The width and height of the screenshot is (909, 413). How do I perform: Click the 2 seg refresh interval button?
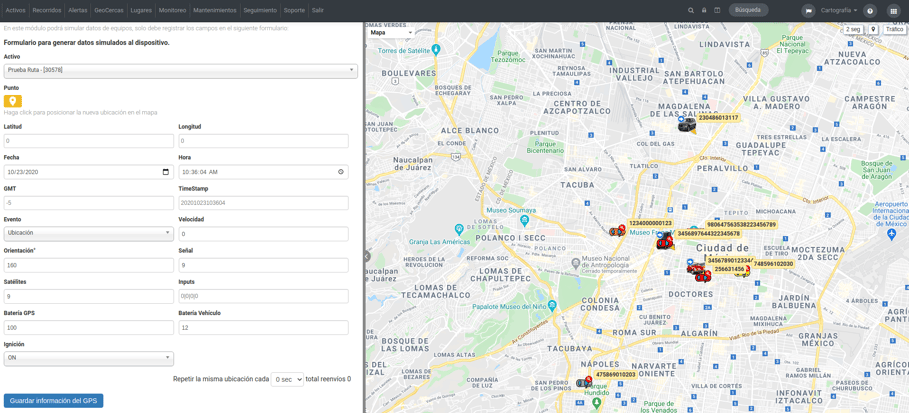pyautogui.click(x=853, y=29)
